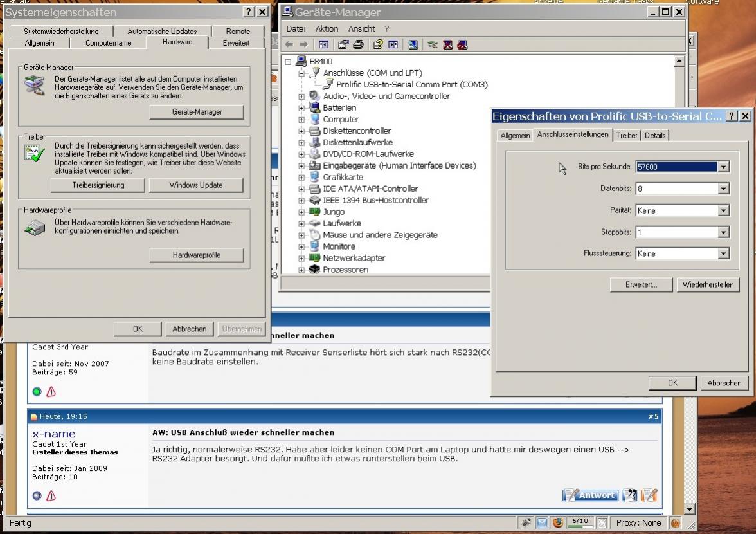Select Prolific USB-to-Serial Comm Port (COM3)
The width and height of the screenshot is (756, 534).
(x=411, y=85)
